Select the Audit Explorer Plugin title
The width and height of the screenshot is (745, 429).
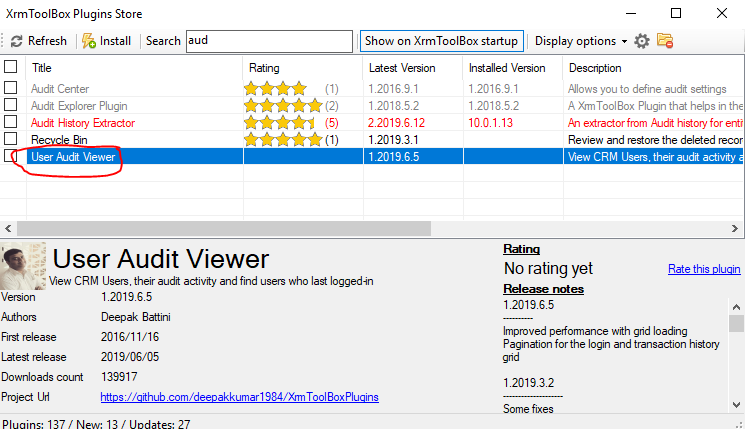coord(79,106)
